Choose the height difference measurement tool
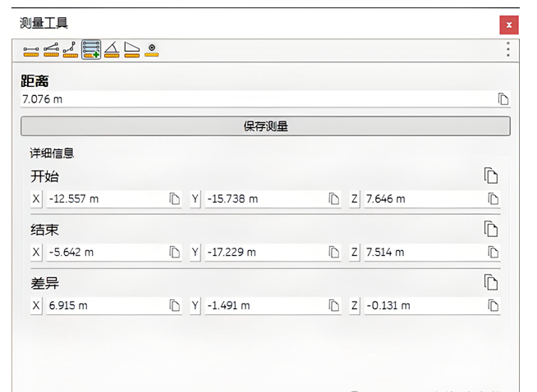This screenshot has width=537, height=392. 71,51
